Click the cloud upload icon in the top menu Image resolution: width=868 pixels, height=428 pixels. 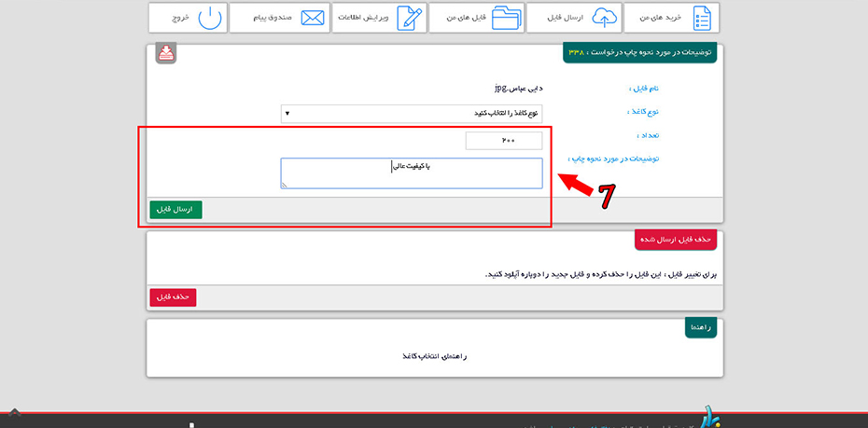coord(606,18)
